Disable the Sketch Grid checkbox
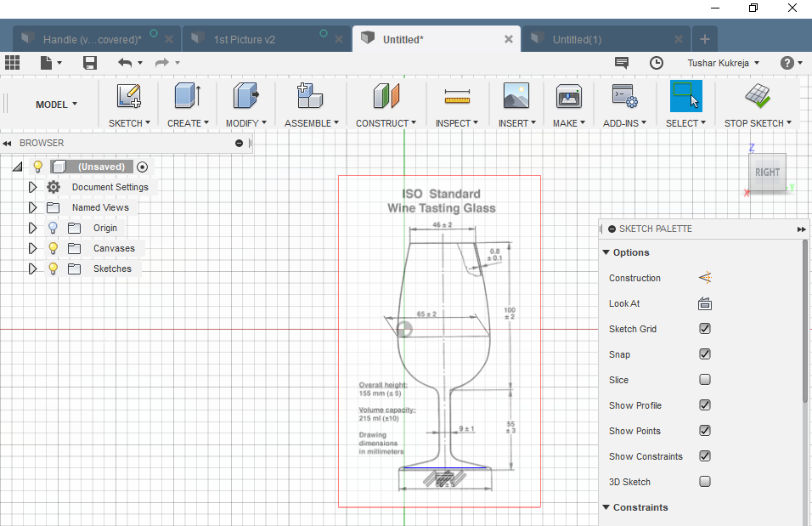 (x=704, y=329)
